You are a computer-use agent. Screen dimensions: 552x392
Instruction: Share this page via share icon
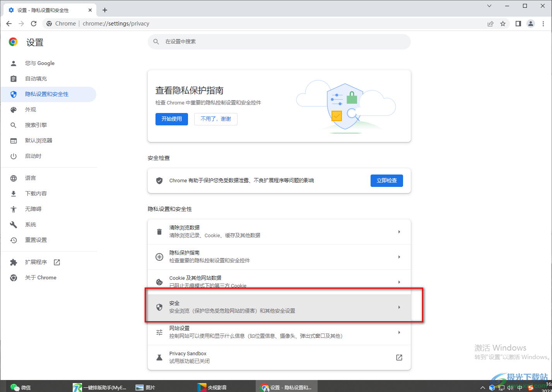click(x=490, y=24)
